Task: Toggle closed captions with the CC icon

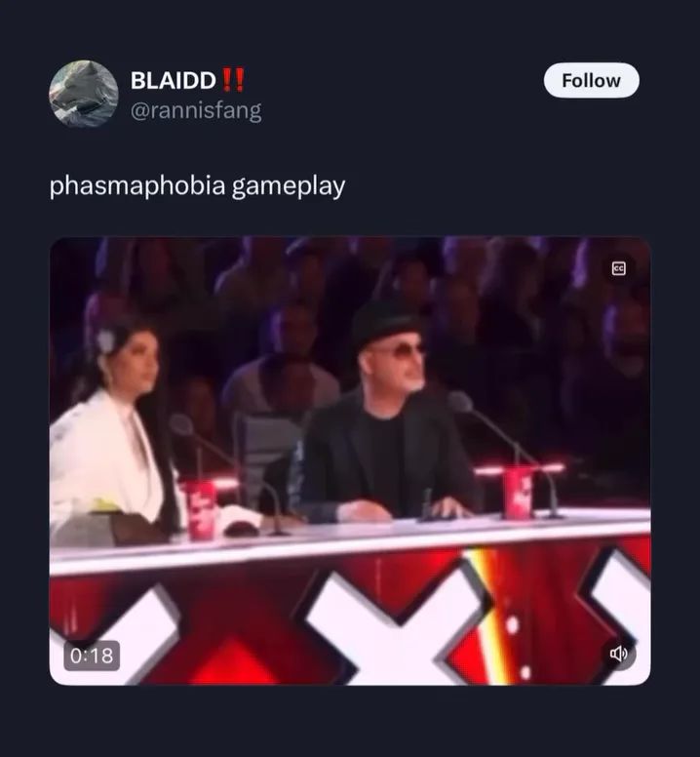Action: (x=618, y=268)
